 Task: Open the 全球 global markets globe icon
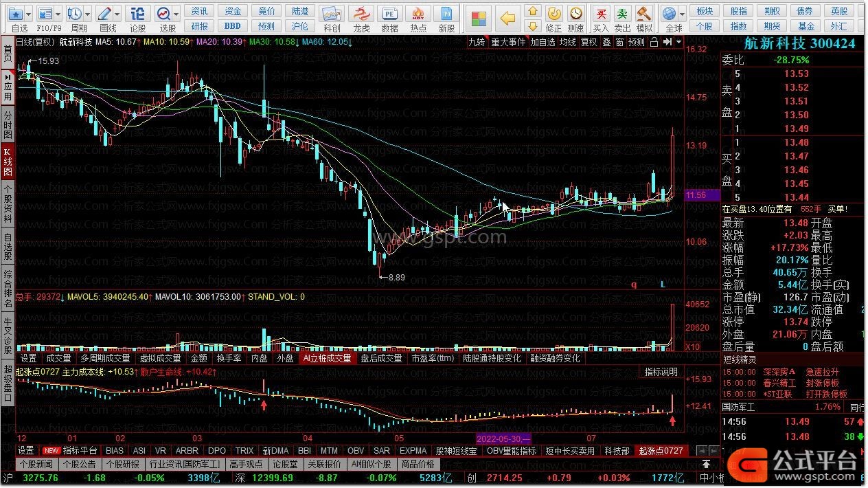[670, 13]
